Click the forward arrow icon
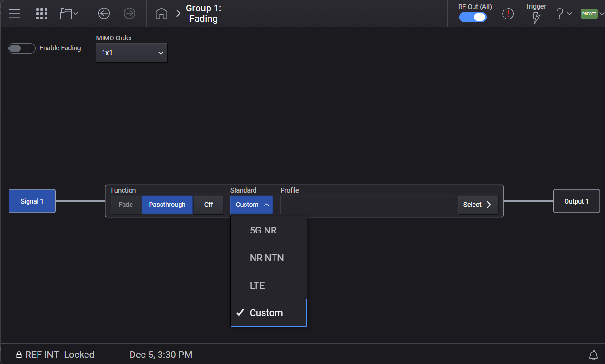 tap(130, 14)
